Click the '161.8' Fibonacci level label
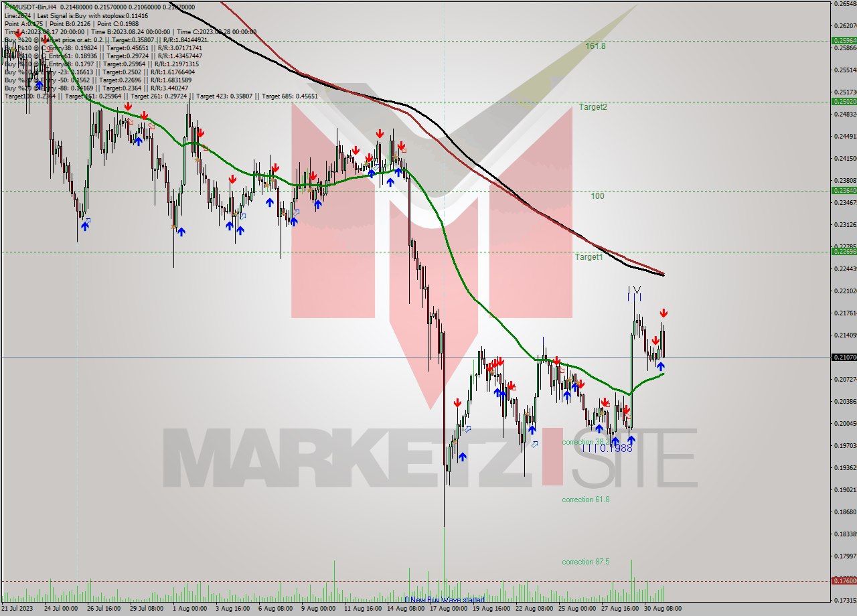 [x=595, y=46]
